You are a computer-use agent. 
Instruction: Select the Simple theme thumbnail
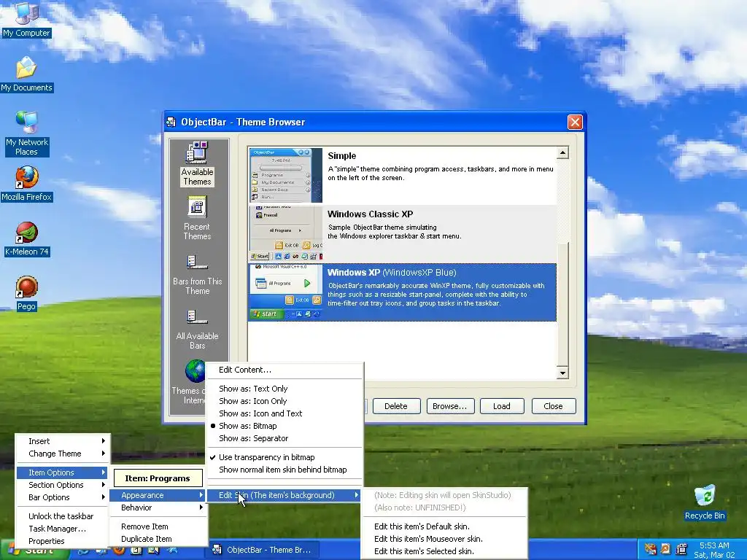pyautogui.click(x=285, y=175)
